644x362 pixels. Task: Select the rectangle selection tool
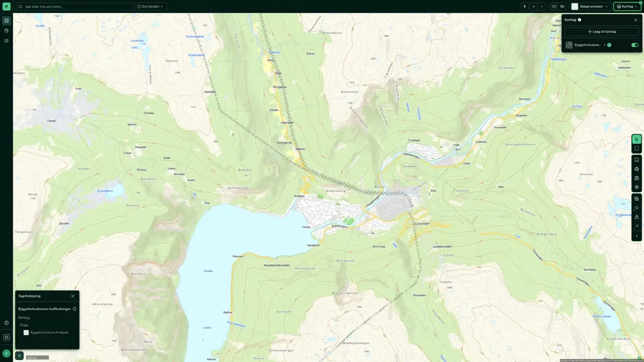point(637,148)
